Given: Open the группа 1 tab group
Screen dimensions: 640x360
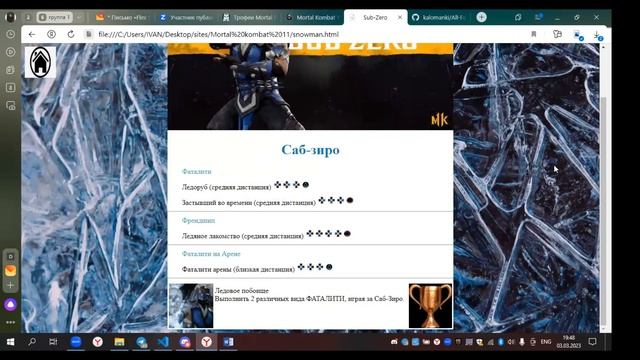Looking at the screenshot, I should [x=55, y=18].
